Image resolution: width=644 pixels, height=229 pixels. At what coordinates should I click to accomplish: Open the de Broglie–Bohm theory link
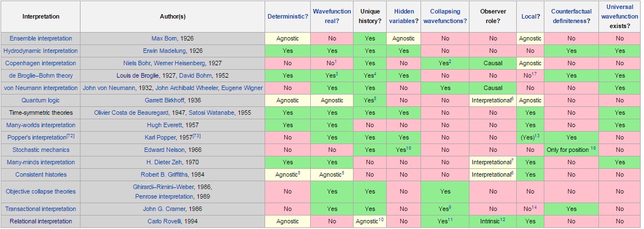click(x=41, y=75)
